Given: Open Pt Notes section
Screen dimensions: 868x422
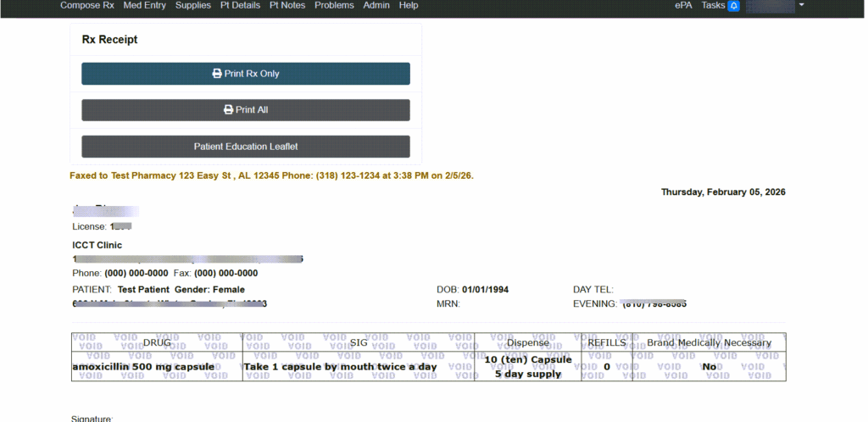Looking at the screenshot, I should click(287, 5).
